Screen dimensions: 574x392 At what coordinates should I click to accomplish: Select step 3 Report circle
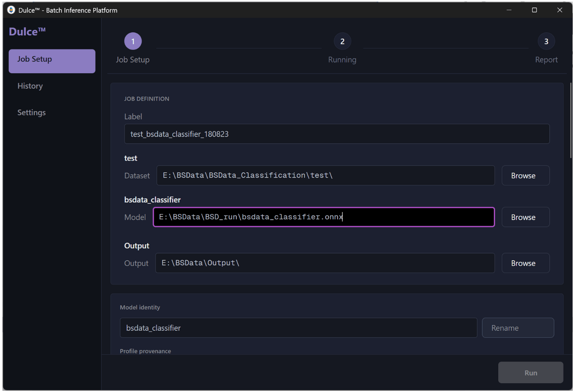546,41
